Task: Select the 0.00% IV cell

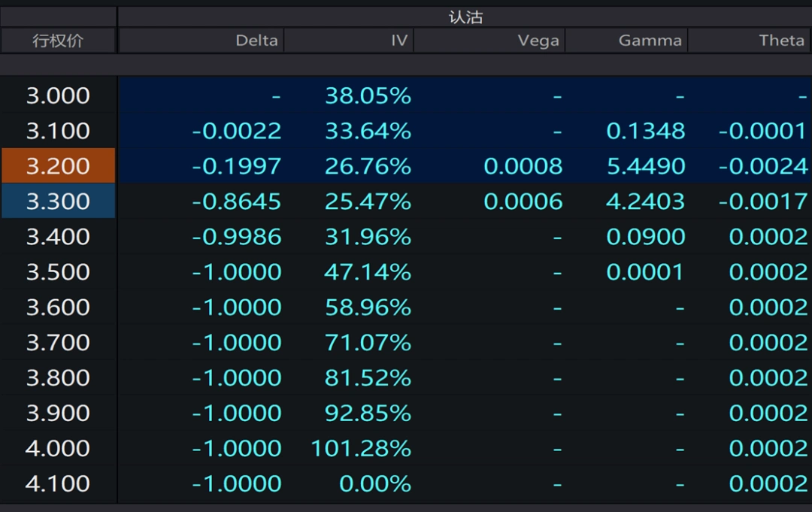Action: [375, 483]
